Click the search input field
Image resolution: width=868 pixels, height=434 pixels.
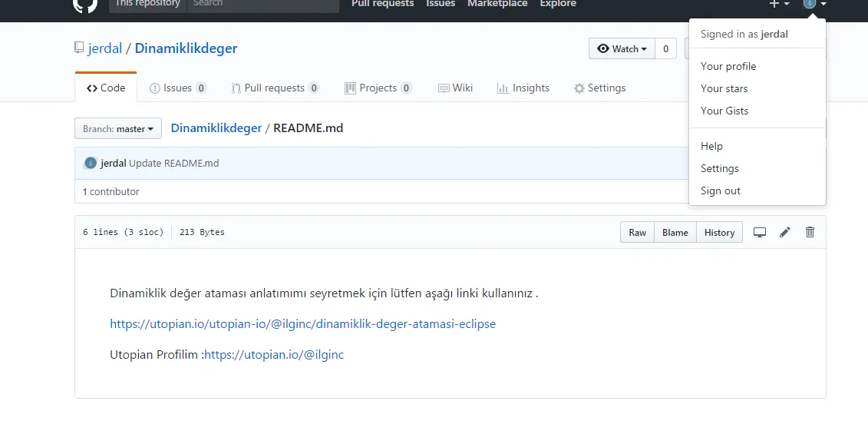pyautogui.click(x=263, y=5)
